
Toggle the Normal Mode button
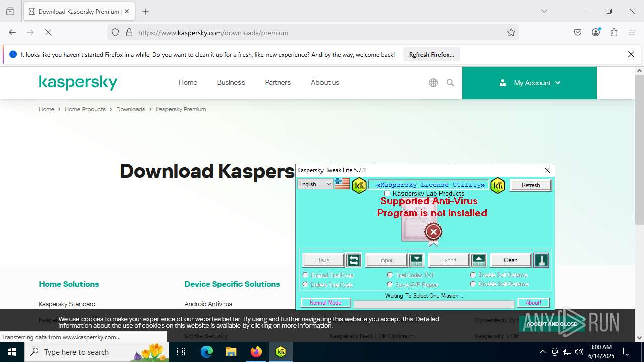coord(326,303)
